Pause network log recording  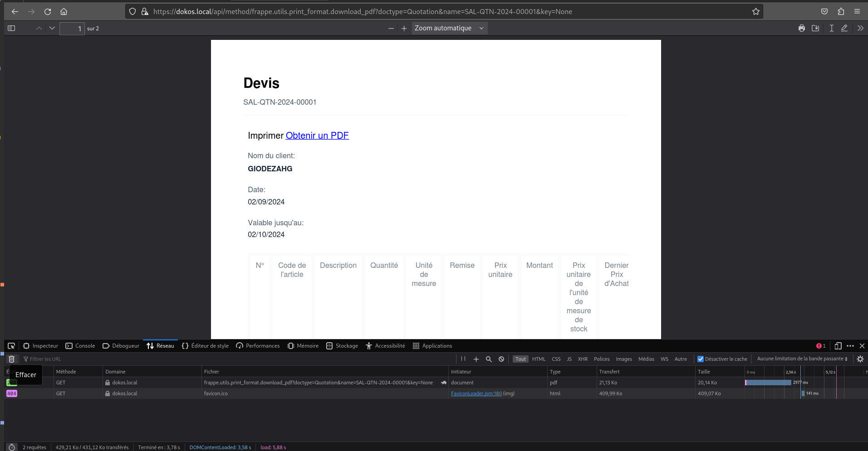[463, 359]
